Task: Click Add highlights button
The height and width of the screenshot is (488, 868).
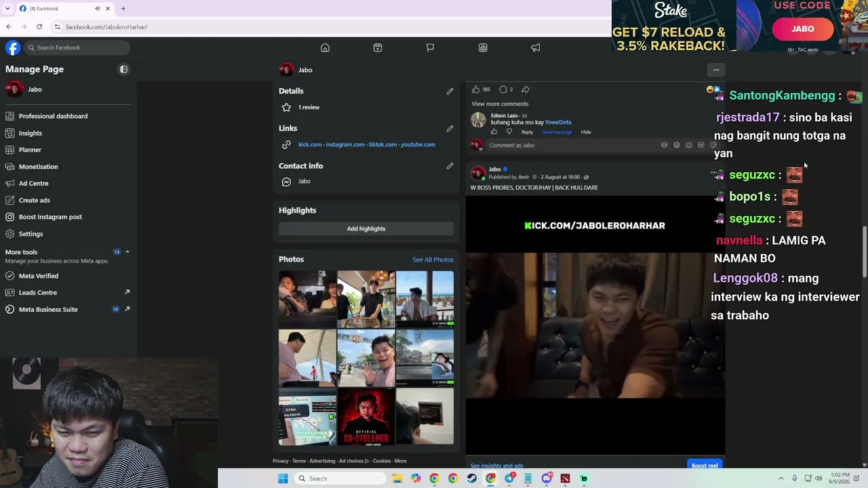Action: [366, 228]
